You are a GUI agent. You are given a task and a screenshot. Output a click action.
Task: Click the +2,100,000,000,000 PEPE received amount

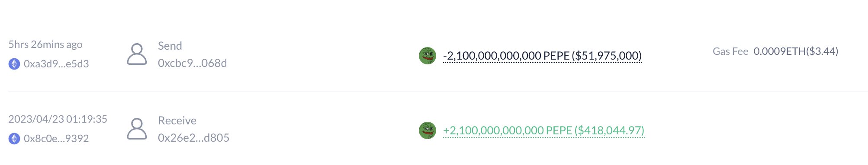pyautogui.click(x=508, y=130)
